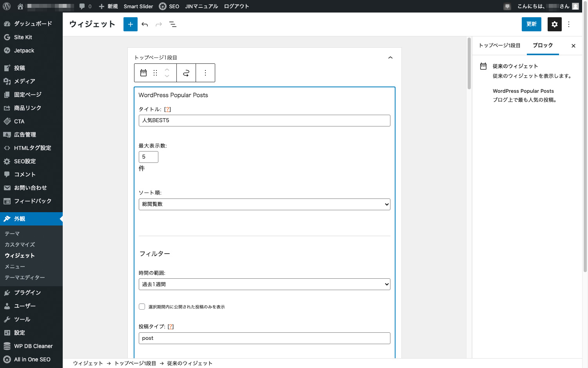Toggle the settings gear sidebar

tap(555, 24)
